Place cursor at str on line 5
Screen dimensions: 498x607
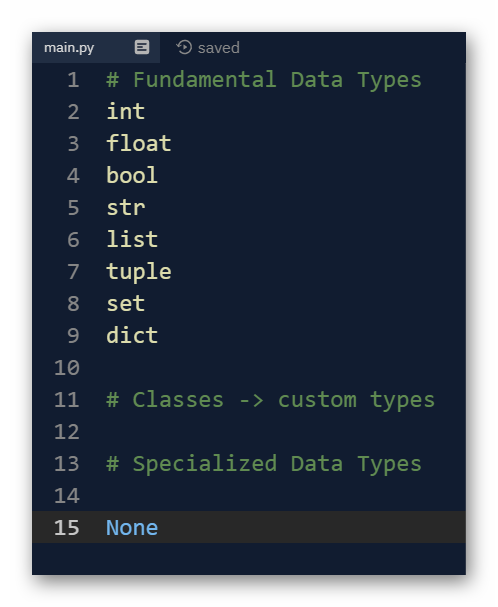(125, 207)
